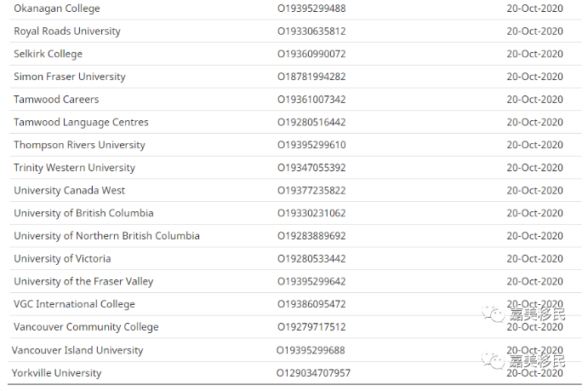Click the WeChat watermark icon near VGC International College row

[x=494, y=314]
